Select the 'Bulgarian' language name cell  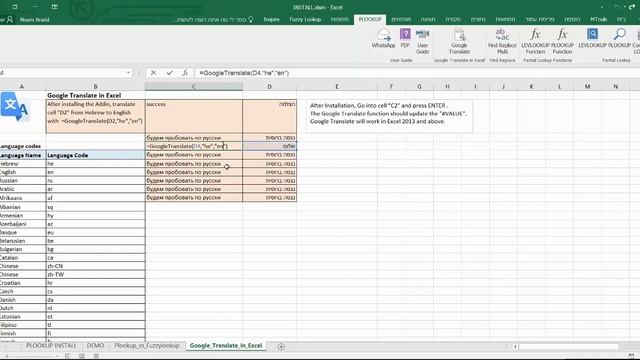tap(23, 249)
